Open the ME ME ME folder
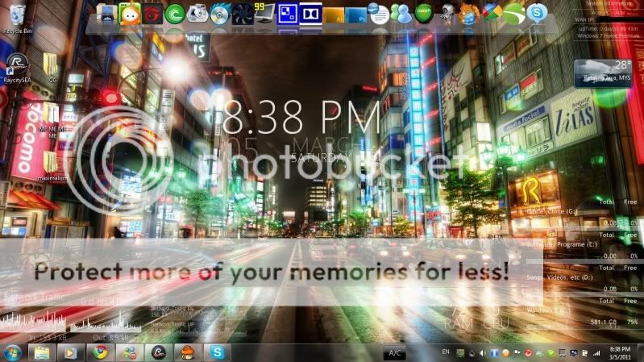Screen dimensions: 644x362 tap(52, 120)
